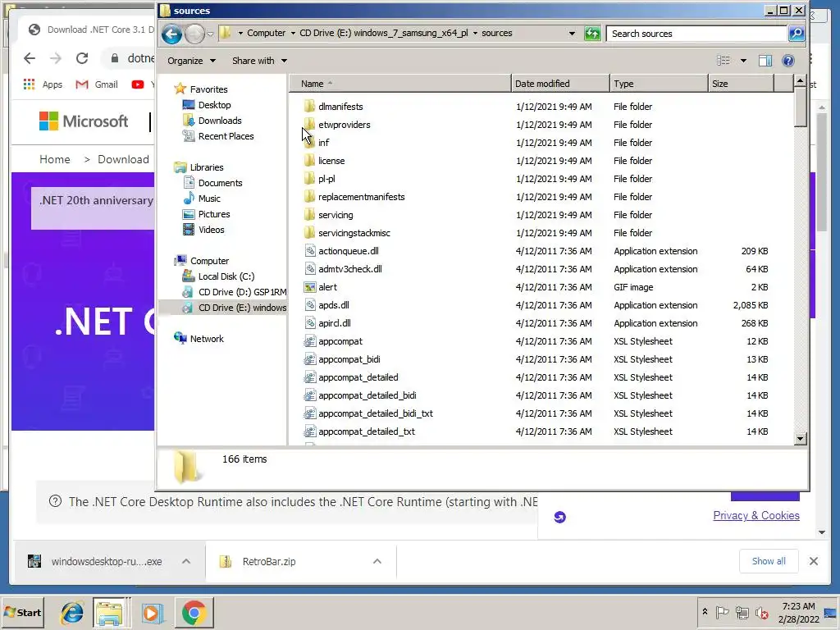This screenshot has width=840, height=630.
Task: Click the green Refresh button in address bar
Action: [x=592, y=34]
